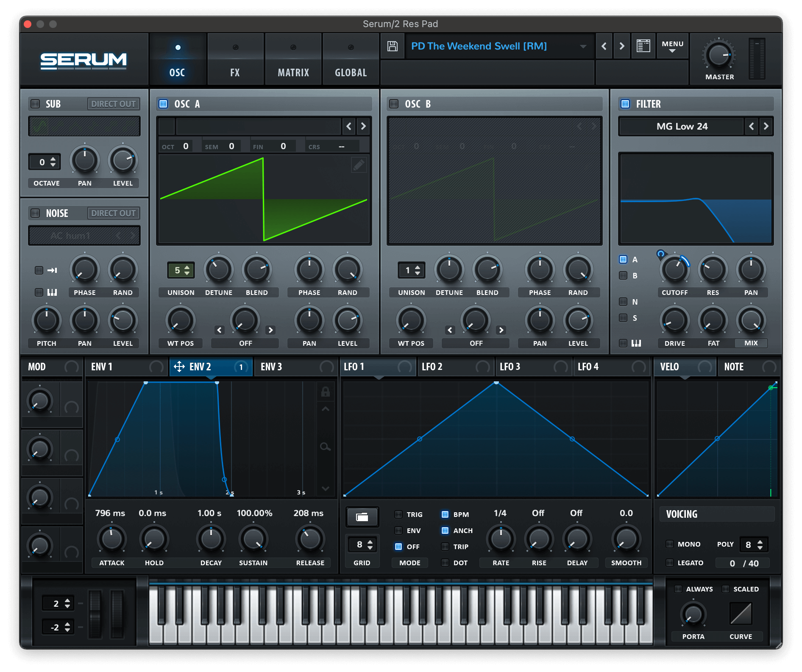Click the magnifier zoom icon in envelope view
Viewport: 802px width, 672px height.
pos(325,447)
